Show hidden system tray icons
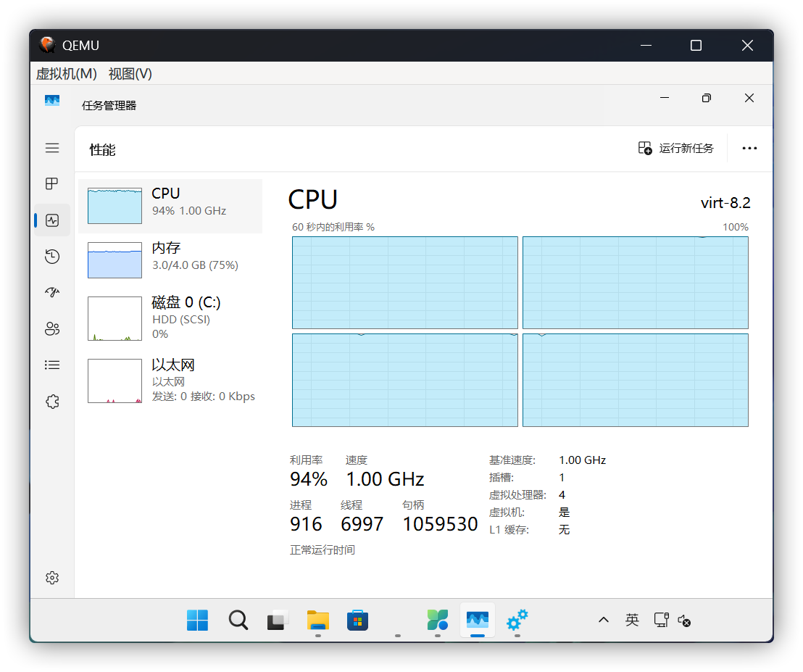The image size is (803, 672). 603,620
